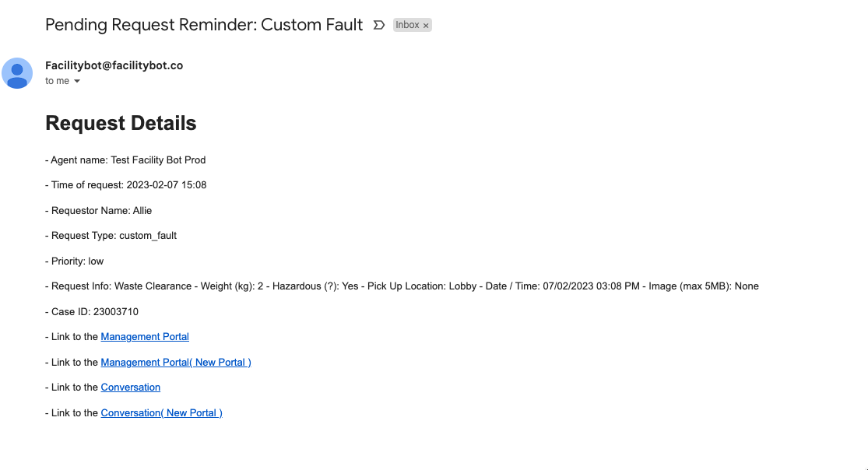
Task: Open Management Portal( New Portal ) link
Action: pos(176,362)
